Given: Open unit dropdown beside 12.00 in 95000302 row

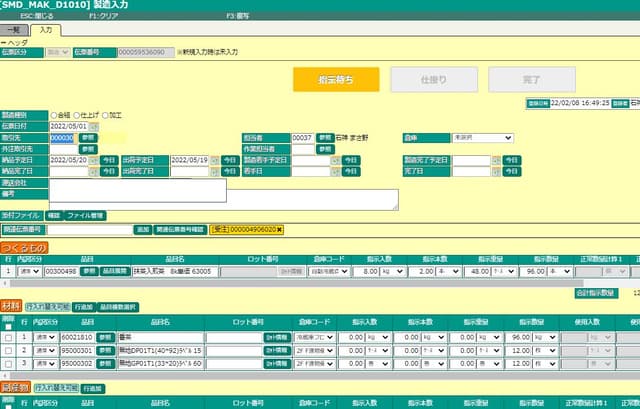Looking at the screenshot, I should pyautogui.click(x=544, y=363).
